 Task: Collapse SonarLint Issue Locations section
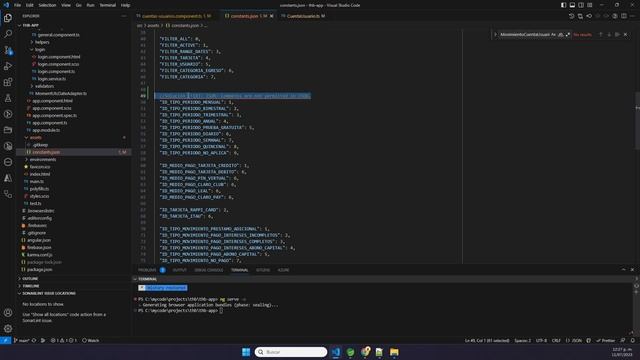tap(49, 293)
